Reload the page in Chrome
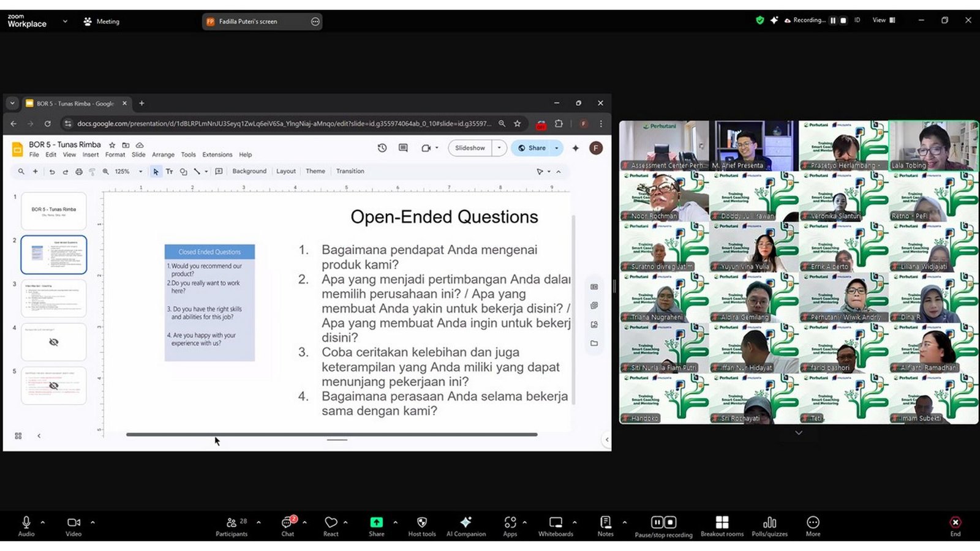980x551 pixels. point(47,124)
